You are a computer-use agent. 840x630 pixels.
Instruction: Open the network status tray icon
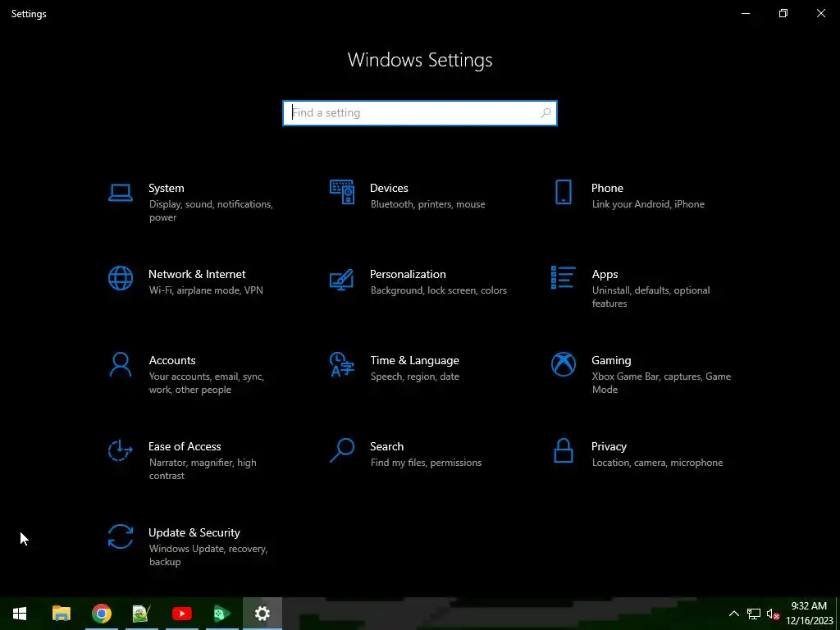point(754,614)
